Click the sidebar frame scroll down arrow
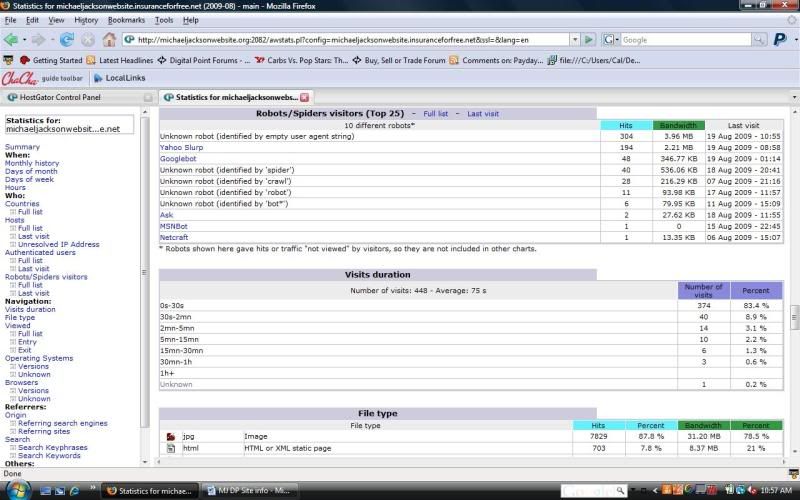Screen dimensions: 800x500 [145, 462]
